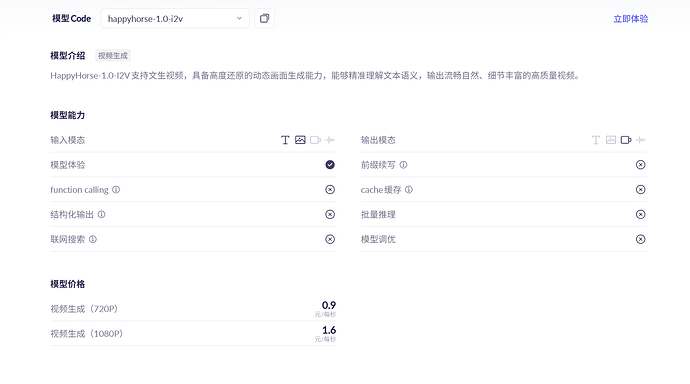
Task: Click the 模型价格 heading
Action: pyautogui.click(x=68, y=284)
